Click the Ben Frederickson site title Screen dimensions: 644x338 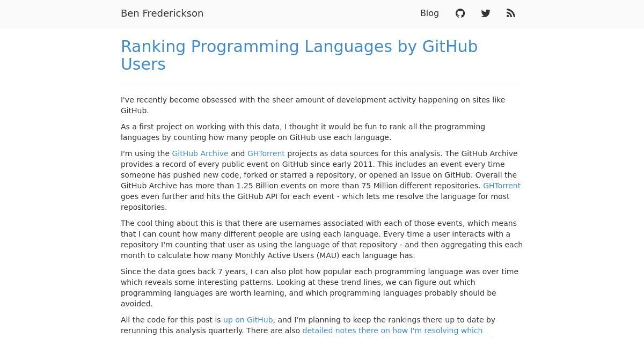click(162, 13)
